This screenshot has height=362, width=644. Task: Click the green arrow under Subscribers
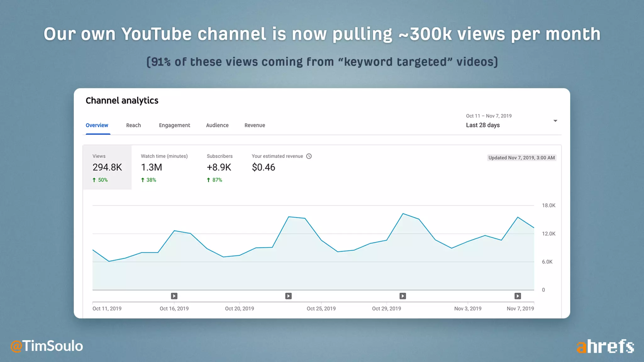(208, 180)
